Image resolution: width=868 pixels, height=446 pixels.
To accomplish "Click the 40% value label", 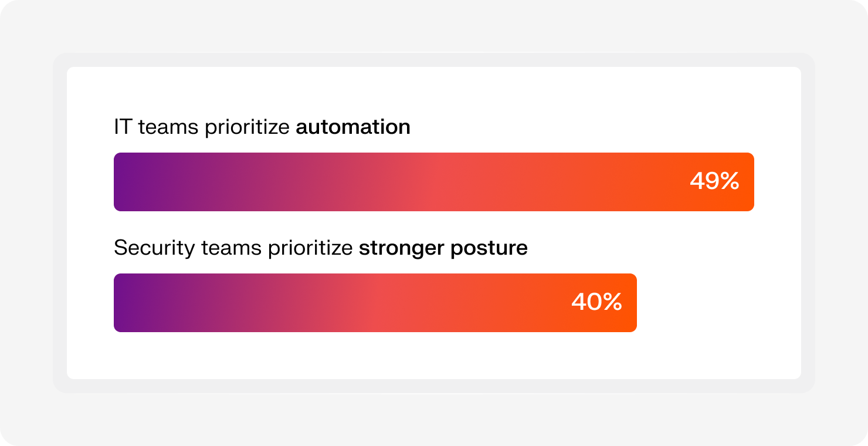I will click(x=596, y=302).
